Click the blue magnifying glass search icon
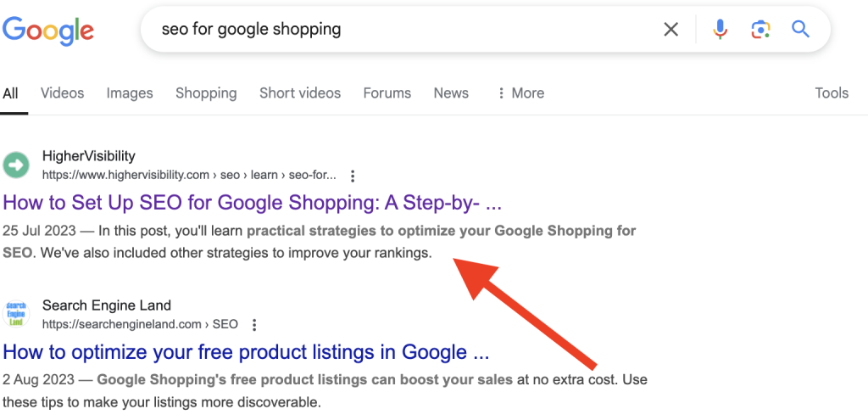Image resolution: width=868 pixels, height=420 pixels. click(x=800, y=30)
